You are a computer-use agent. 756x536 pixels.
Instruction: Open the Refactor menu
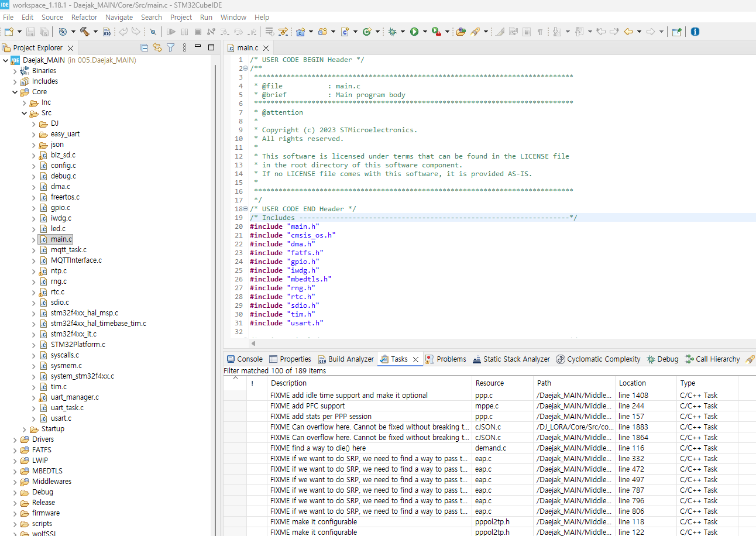[84, 17]
